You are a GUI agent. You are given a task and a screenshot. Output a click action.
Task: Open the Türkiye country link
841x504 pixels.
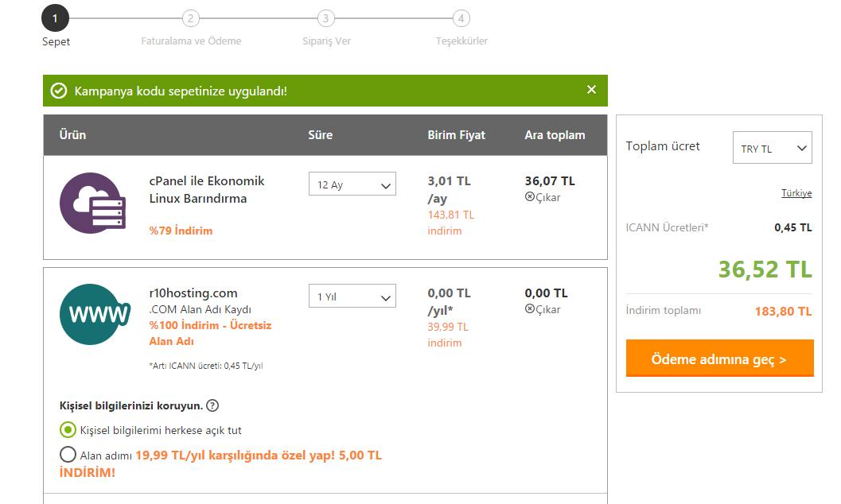[796, 193]
